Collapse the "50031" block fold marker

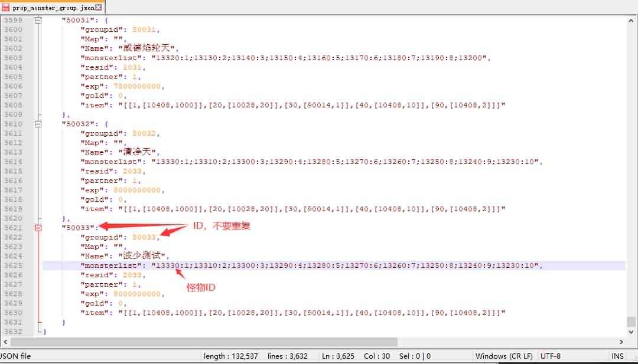pos(38,20)
